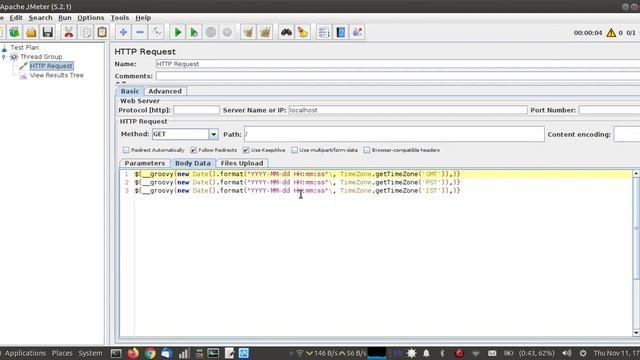The height and width of the screenshot is (360, 640).
Task: Click the body data scrollbar down arrow
Action: [x=636, y=333]
